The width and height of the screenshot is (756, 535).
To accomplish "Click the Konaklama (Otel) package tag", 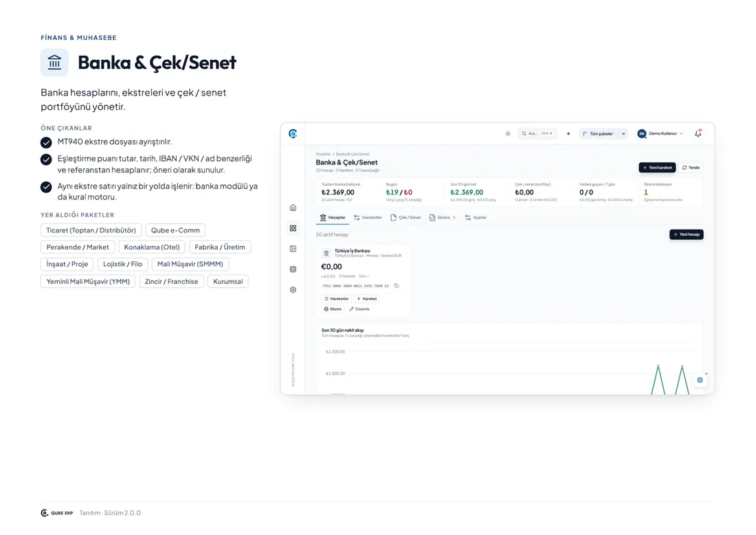I will coord(152,247).
